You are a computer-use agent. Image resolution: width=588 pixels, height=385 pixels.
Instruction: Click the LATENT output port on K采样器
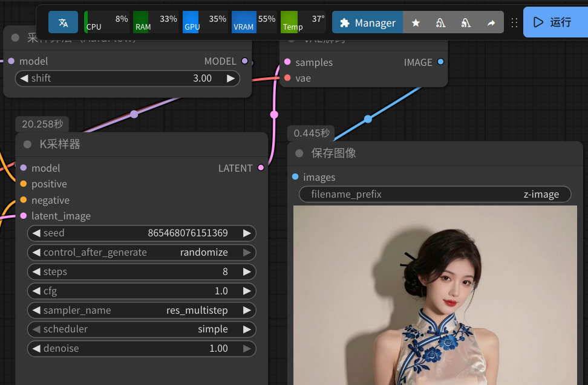click(x=261, y=168)
